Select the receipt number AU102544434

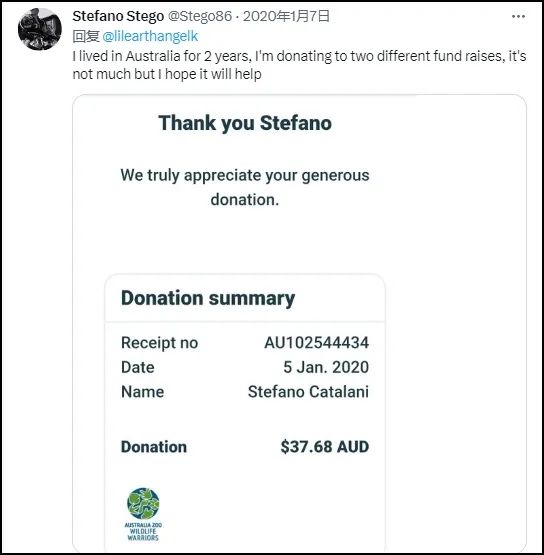316,343
